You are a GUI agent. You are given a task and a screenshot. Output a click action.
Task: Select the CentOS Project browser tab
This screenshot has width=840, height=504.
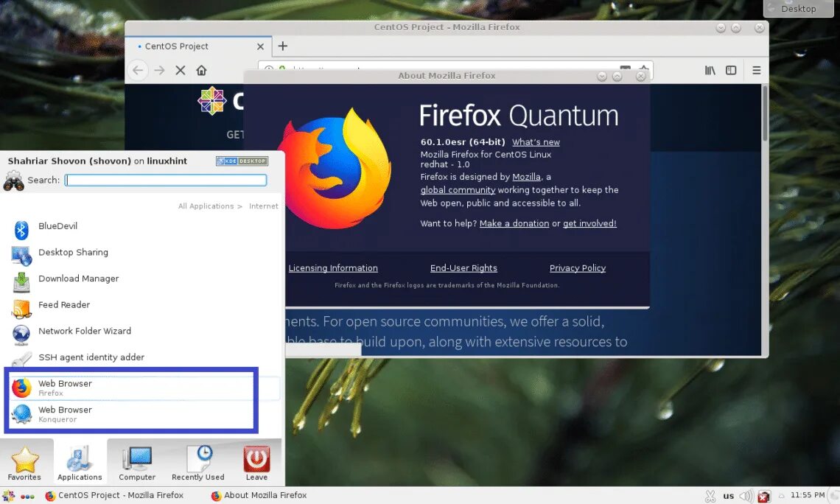pos(198,46)
